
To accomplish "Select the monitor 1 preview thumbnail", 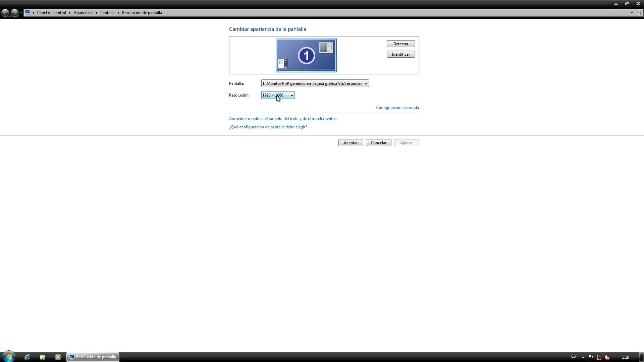I will coord(306,55).
